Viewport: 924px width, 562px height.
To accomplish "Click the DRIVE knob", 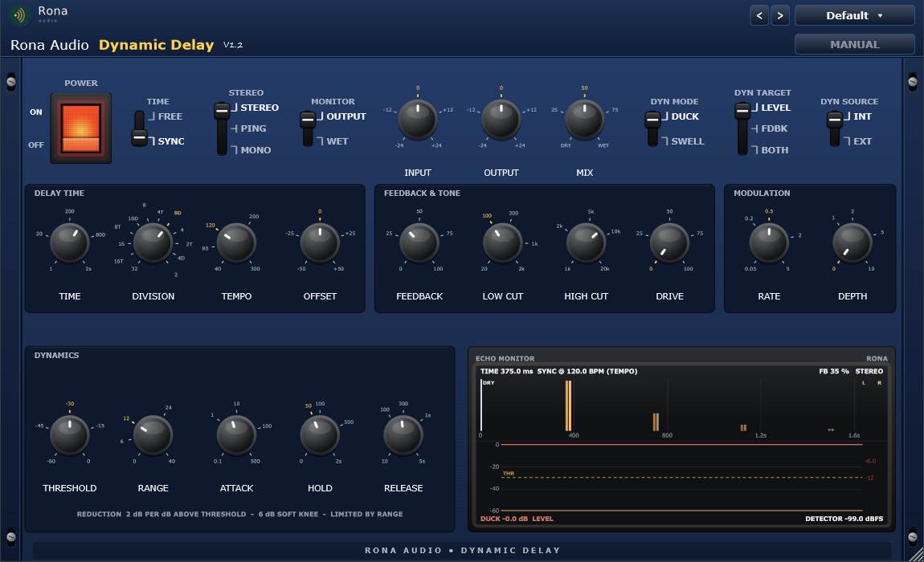I will (669, 242).
